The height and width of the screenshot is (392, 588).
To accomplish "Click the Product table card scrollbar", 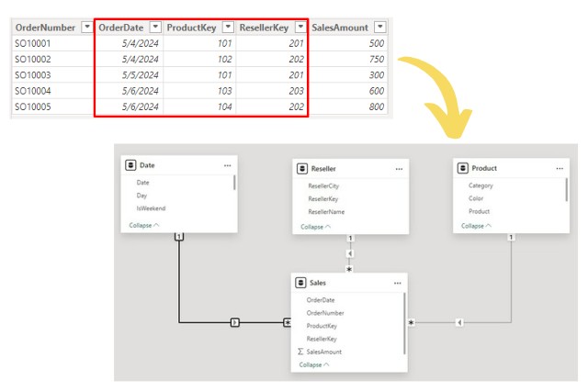I will pyautogui.click(x=566, y=189).
